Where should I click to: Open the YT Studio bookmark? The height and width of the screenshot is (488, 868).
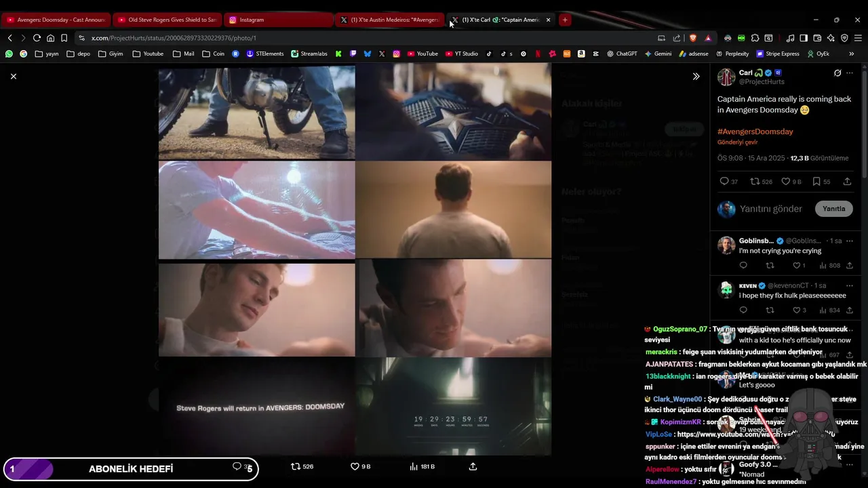point(462,54)
